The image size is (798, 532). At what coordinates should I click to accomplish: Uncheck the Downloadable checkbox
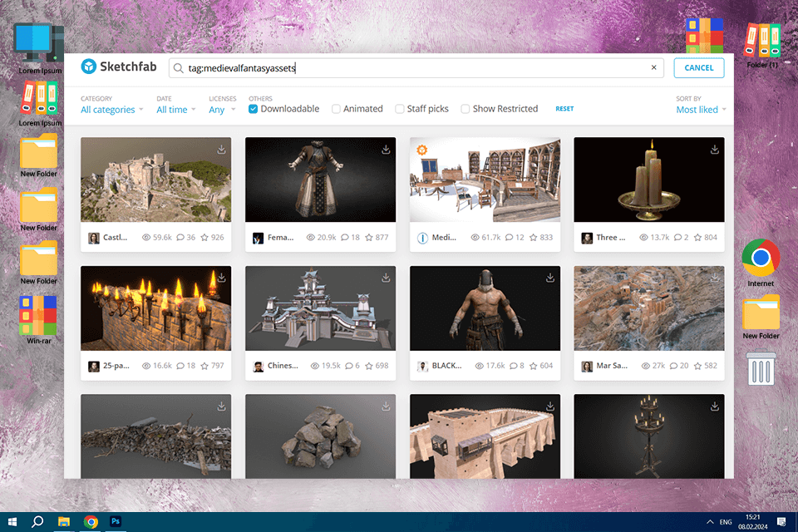click(253, 109)
